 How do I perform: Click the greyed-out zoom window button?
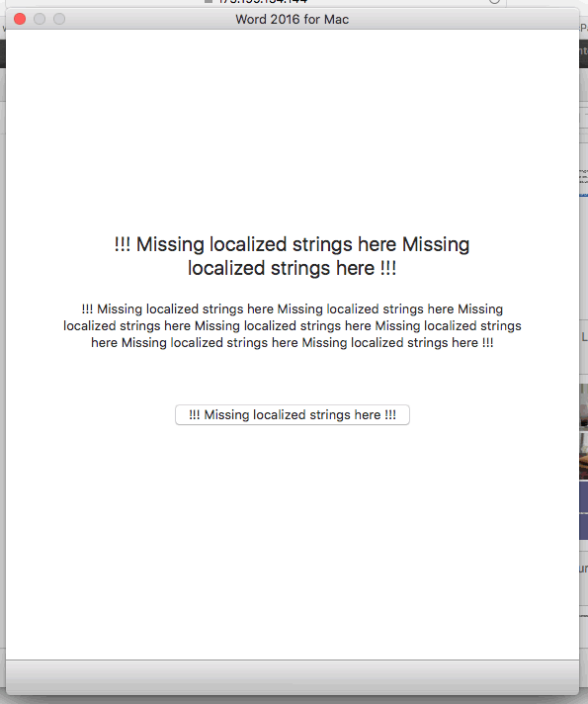point(59,19)
